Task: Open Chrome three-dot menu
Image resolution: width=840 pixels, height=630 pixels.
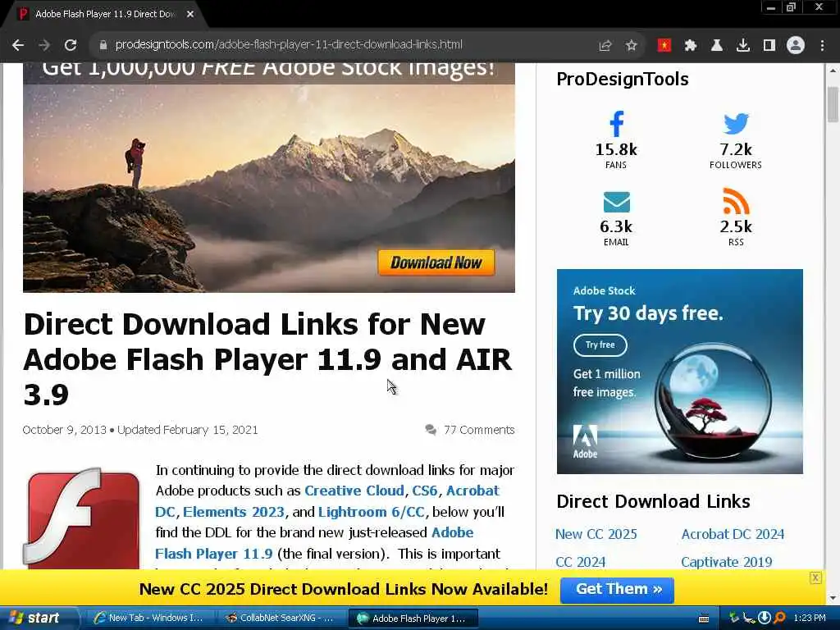Action: (822, 46)
